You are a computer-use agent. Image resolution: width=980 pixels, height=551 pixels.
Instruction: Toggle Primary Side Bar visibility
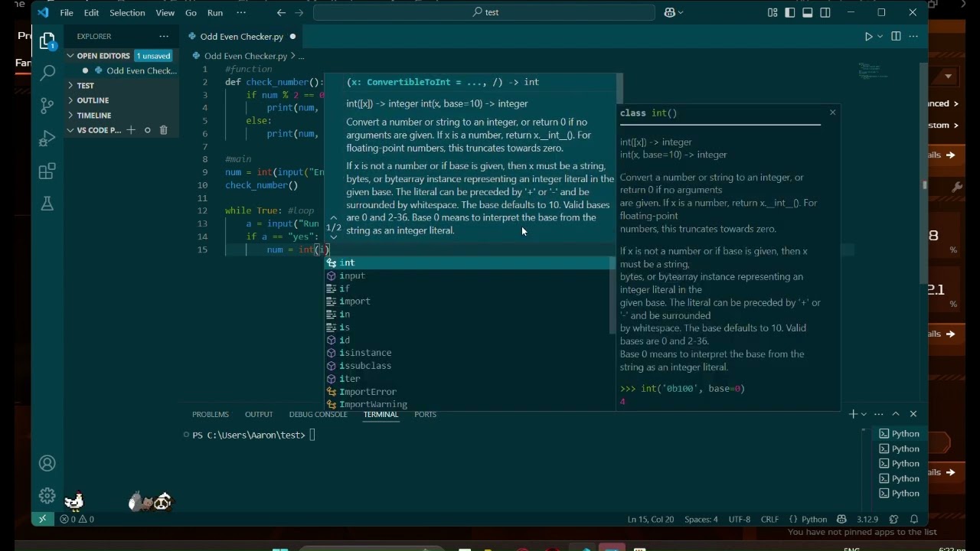pyautogui.click(x=789, y=12)
